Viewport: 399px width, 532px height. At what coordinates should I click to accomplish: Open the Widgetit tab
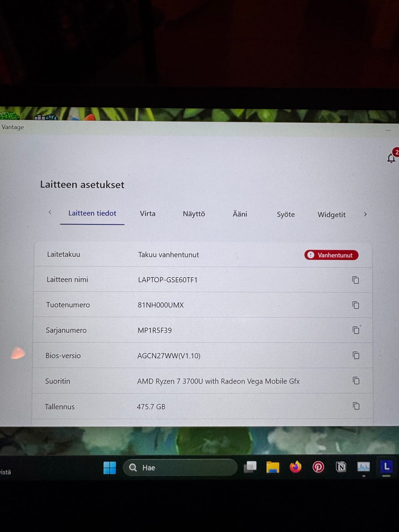pos(332,215)
